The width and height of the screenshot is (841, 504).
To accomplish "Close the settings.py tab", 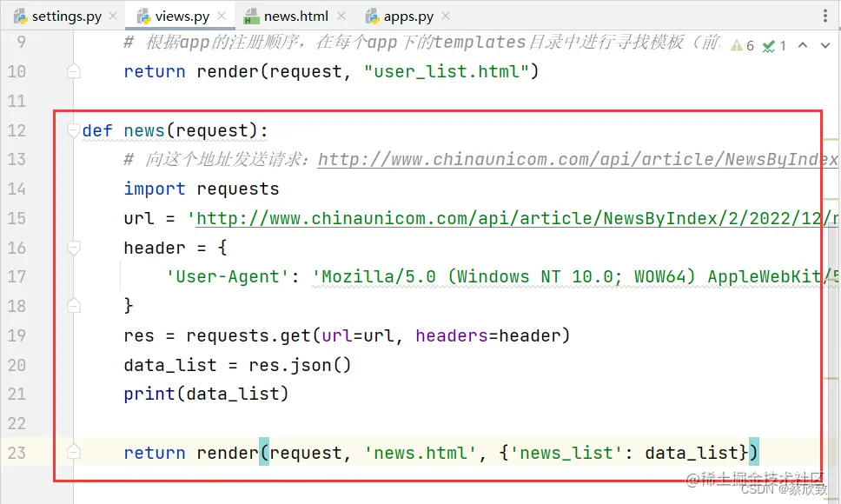I will (113, 17).
